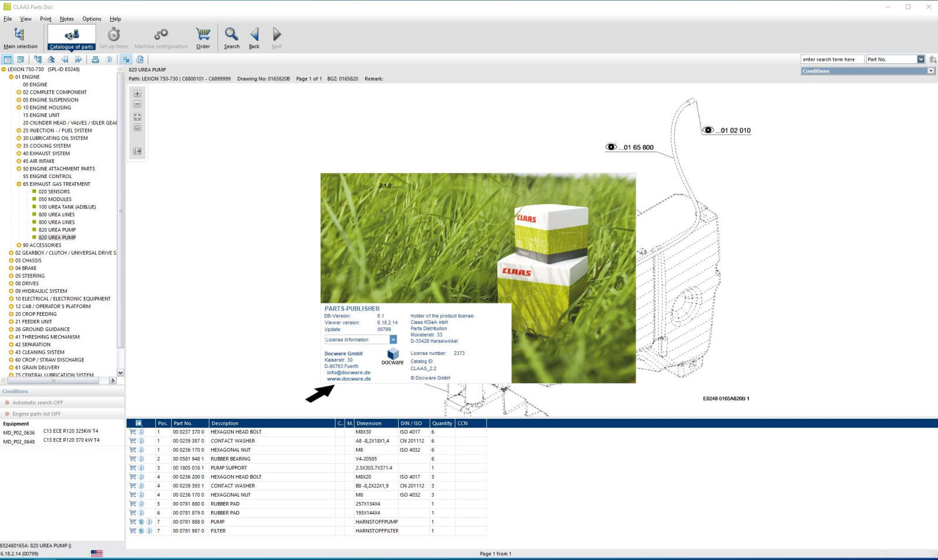Toggle the highlighted picture link button
Image resolution: width=938 pixels, height=560 pixels.
126,59
